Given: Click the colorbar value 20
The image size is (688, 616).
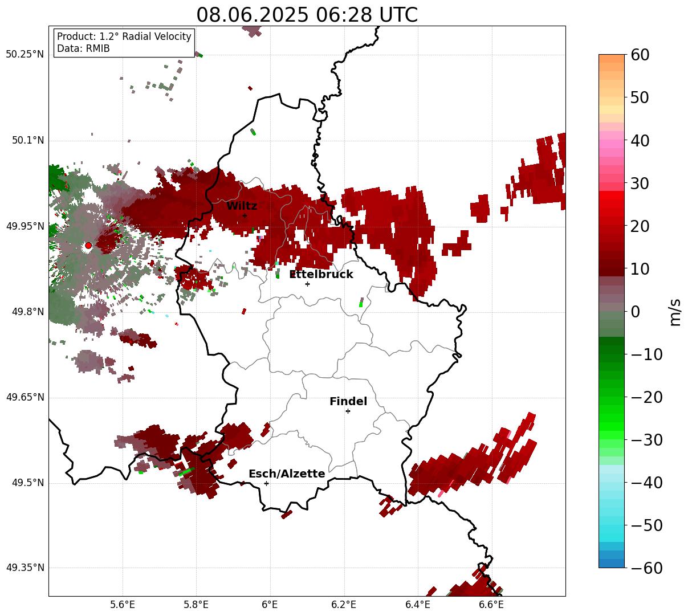Looking at the screenshot, I should (639, 226).
